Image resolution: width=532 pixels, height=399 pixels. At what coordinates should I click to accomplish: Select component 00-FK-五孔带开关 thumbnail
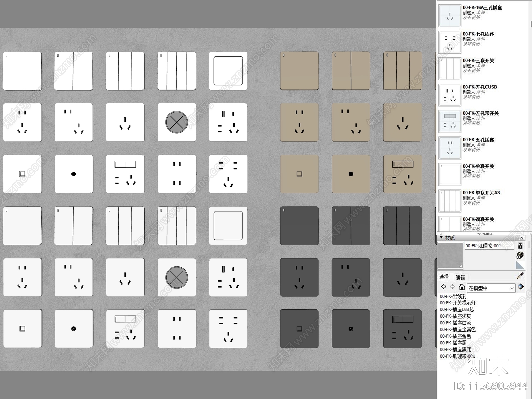tap(450, 121)
